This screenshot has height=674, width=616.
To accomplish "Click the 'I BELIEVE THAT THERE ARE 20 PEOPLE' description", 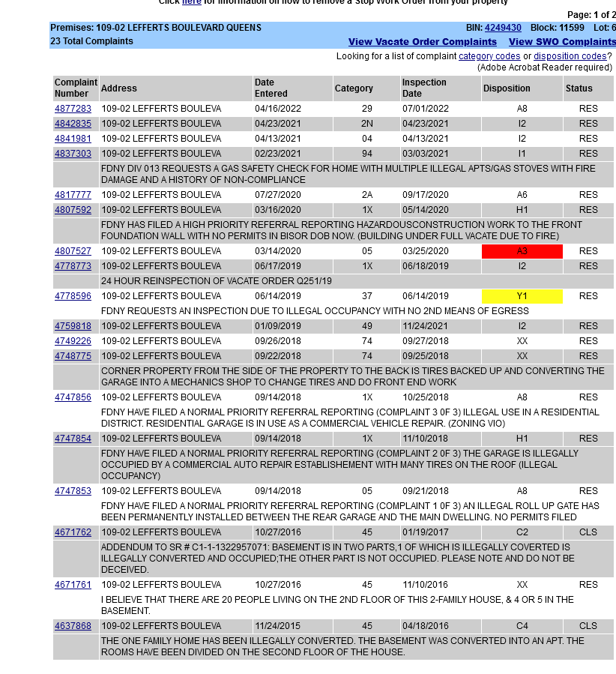I will [x=338, y=606].
